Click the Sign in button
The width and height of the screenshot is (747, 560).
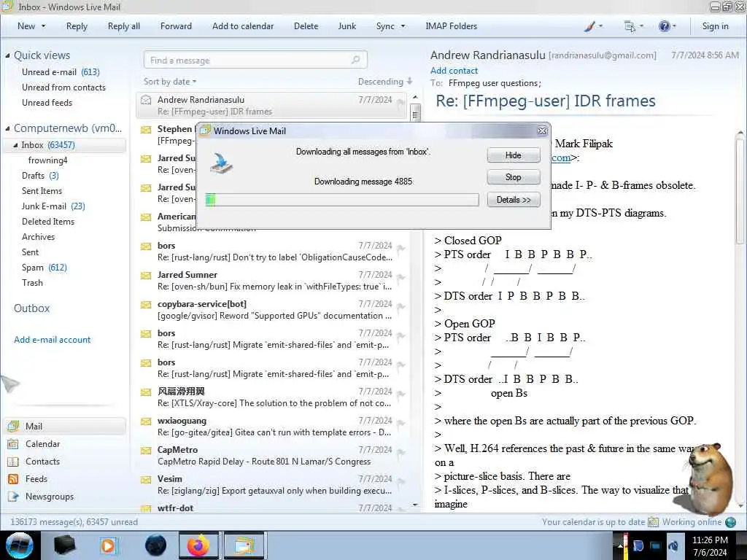point(715,26)
